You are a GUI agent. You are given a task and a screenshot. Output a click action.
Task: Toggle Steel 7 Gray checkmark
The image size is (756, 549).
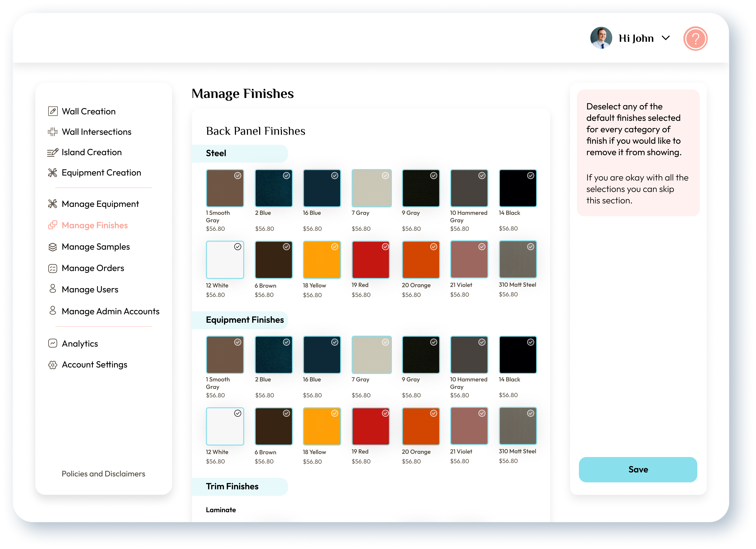(385, 175)
